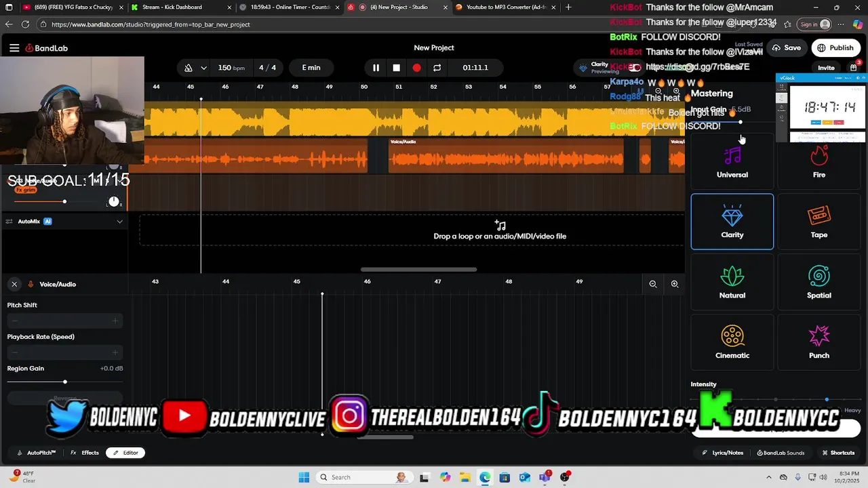This screenshot has width=868, height=488.
Task: Go back in the browser
Action: (9, 24)
